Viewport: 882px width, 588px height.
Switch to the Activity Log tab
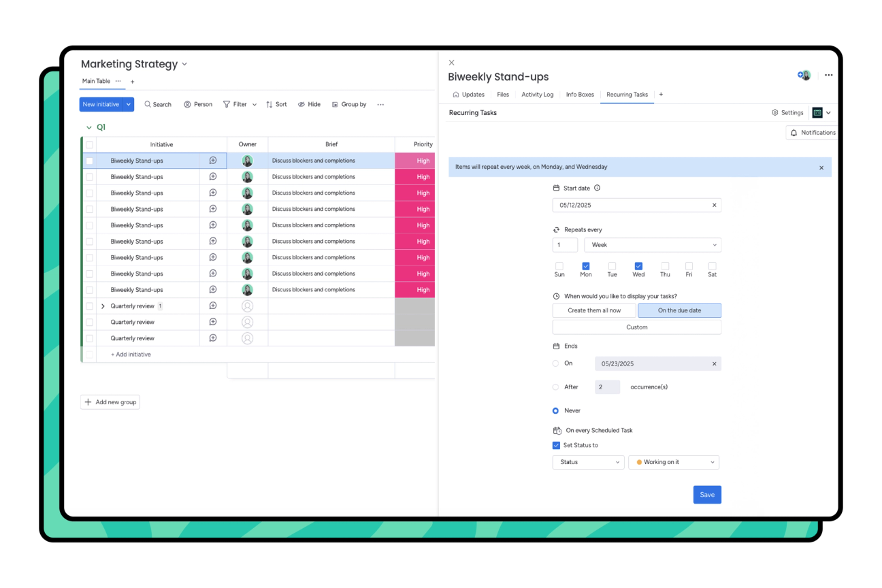click(538, 95)
